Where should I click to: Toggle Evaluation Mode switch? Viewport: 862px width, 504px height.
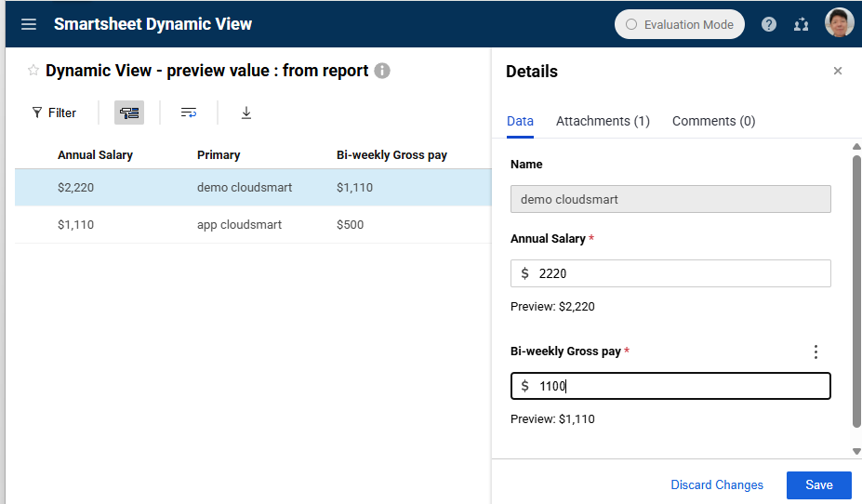(x=679, y=25)
